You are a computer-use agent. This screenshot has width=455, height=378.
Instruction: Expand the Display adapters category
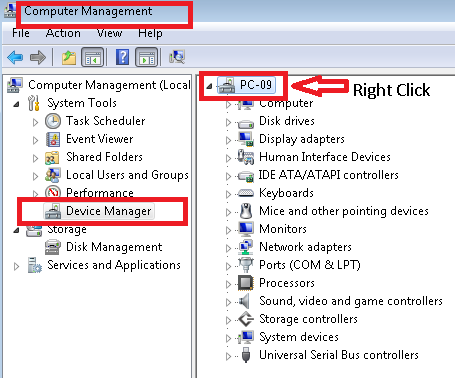[228, 140]
